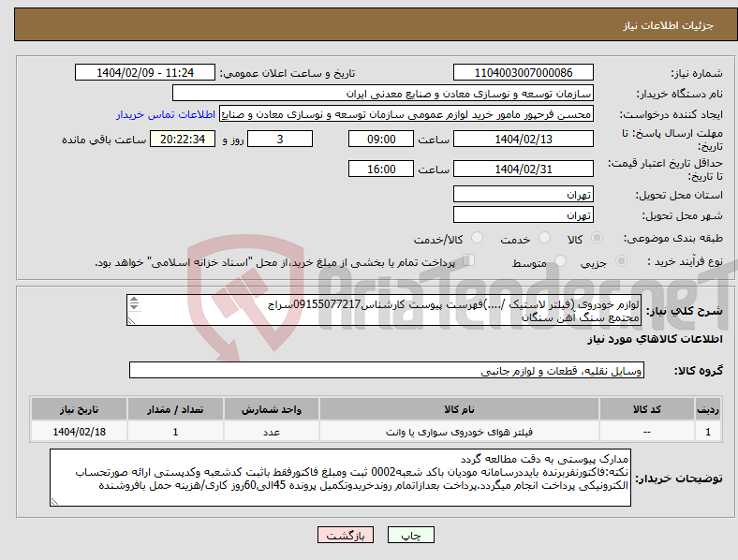This screenshot has height=560, width=738.
Task: Select the جزیی purchase type radio
Action: click(621, 261)
